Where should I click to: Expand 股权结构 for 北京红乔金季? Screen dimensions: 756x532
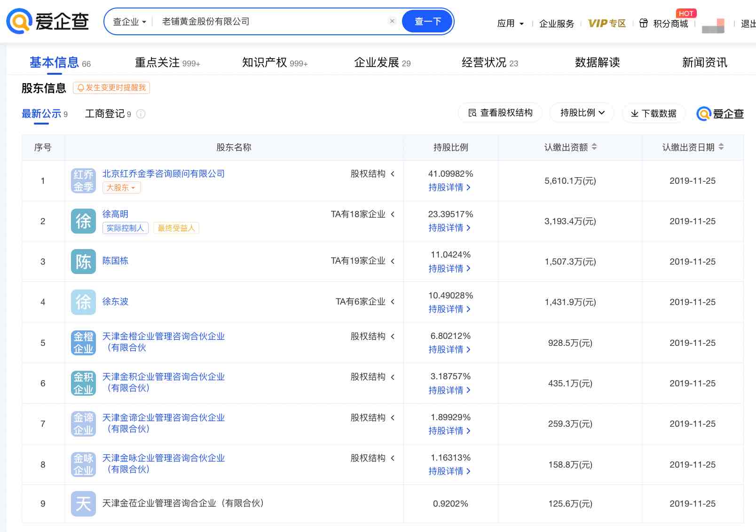point(372,174)
